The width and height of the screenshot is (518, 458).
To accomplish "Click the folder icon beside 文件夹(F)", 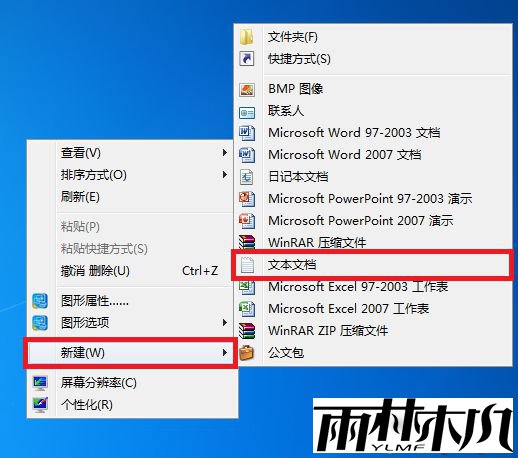I will (247, 37).
